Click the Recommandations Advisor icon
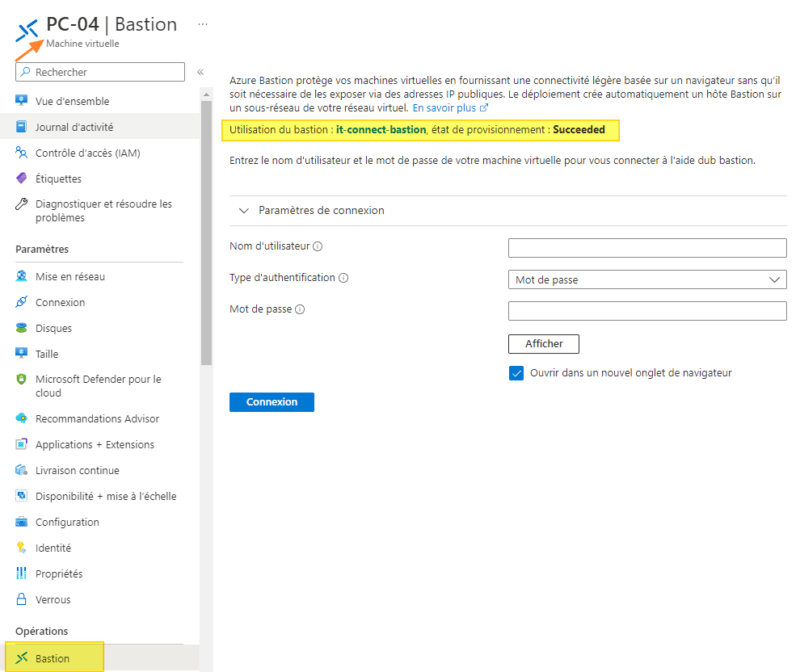The image size is (800, 672). tap(21, 419)
